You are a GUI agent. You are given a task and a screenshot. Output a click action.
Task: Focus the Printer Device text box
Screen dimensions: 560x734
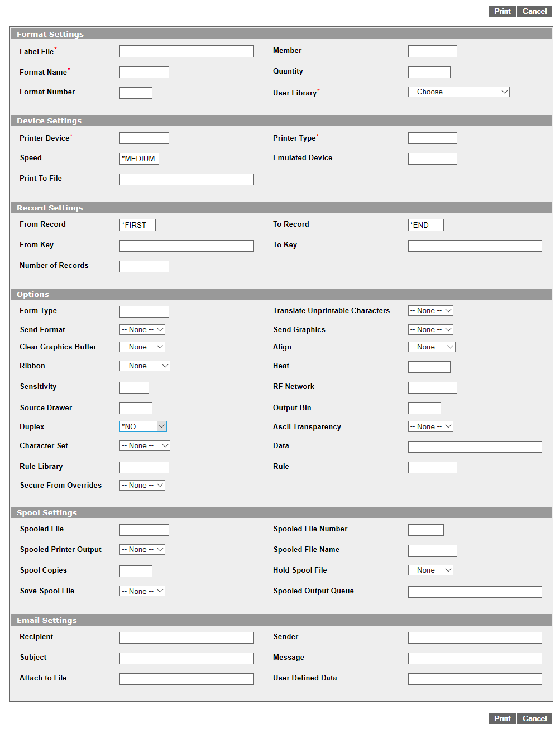(x=144, y=138)
